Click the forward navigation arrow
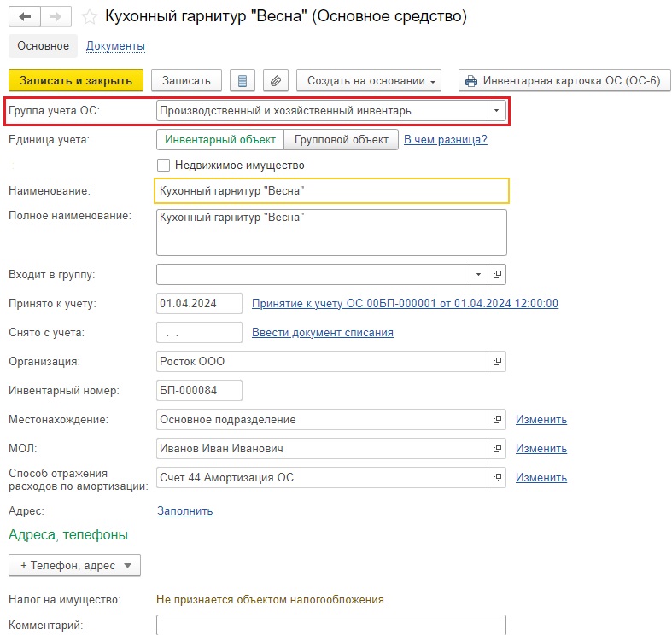Image resolution: width=672 pixels, height=635 pixels. 56,17
